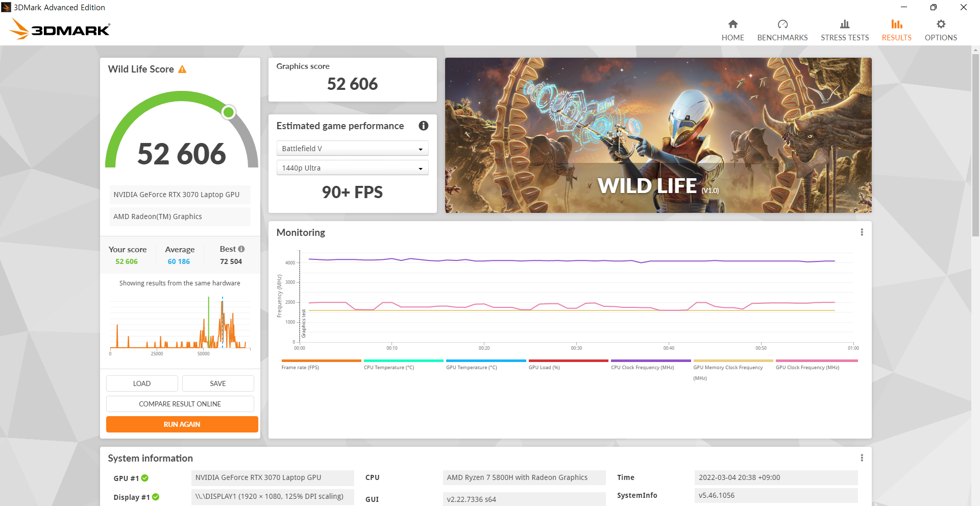
Task: Toggle the GPU Temperature legend
Action: click(x=485, y=365)
